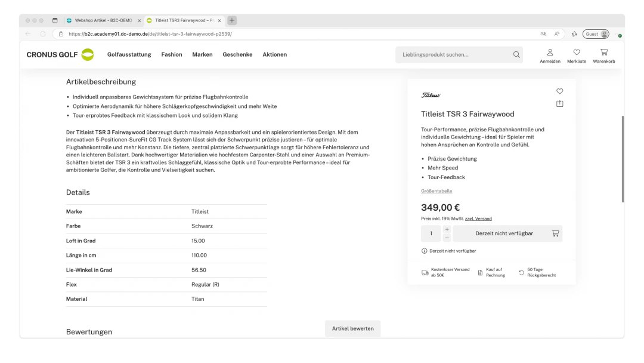
Task: Click the Farbe value Schwarz
Action: [x=202, y=226]
